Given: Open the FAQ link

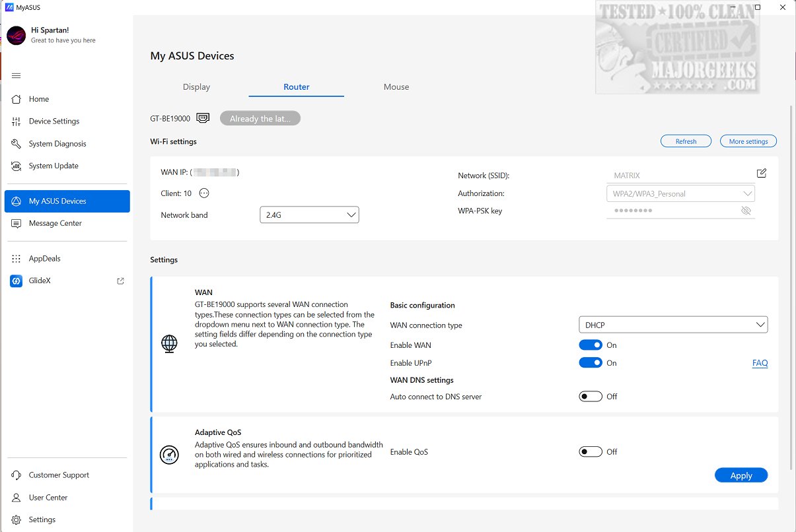Looking at the screenshot, I should (x=760, y=363).
